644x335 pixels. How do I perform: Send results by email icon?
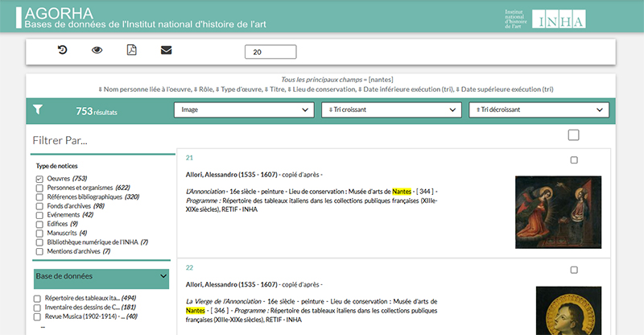[x=166, y=50]
